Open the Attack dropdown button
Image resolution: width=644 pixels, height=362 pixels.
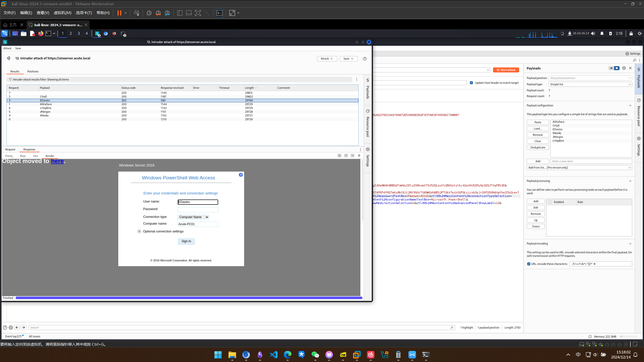(327, 59)
